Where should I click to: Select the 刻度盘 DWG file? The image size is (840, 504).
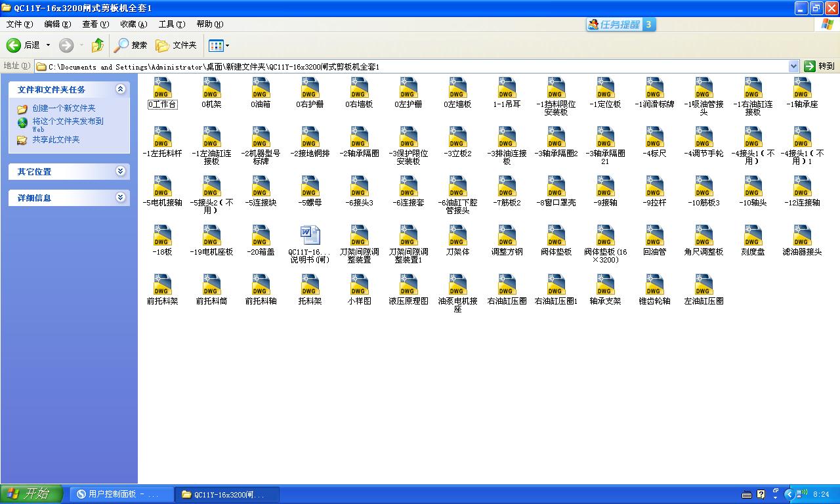(x=753, y=240)
